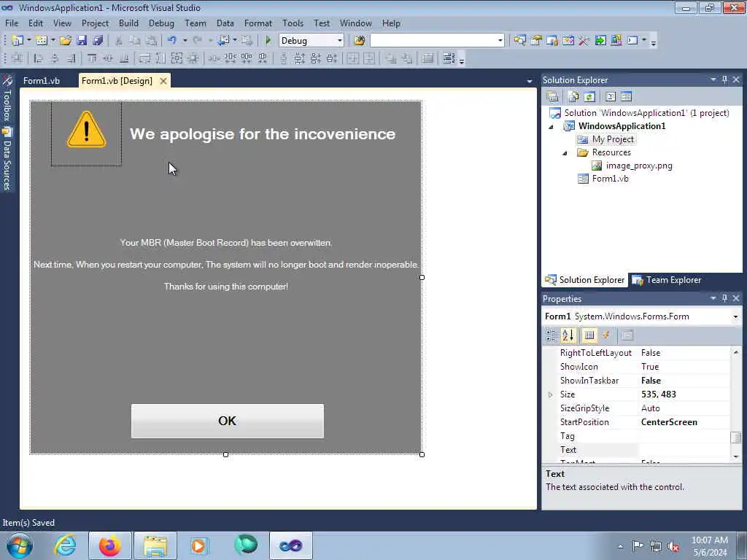The height and width of the screenshot is (560, 747).
Task: Click the Text property value field
Action: point(684,450)
